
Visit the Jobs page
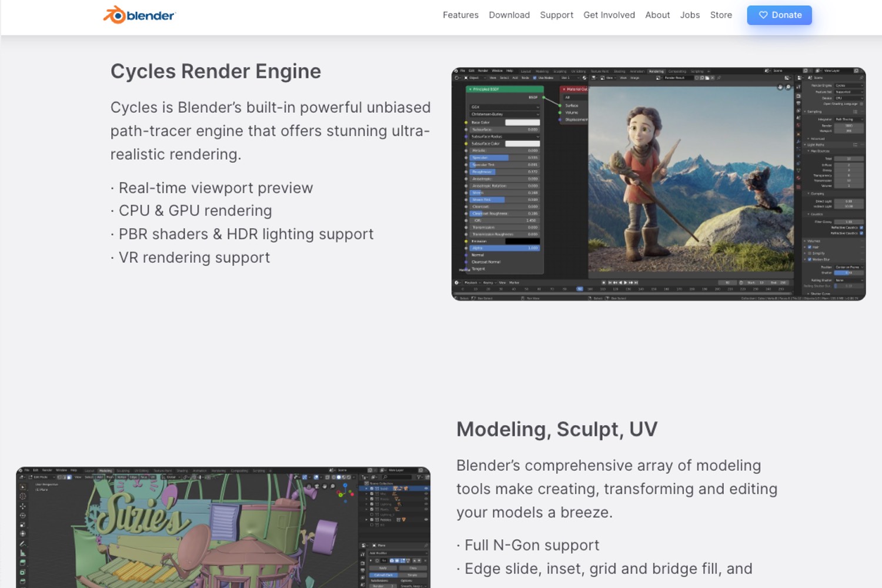pos(690,15)
